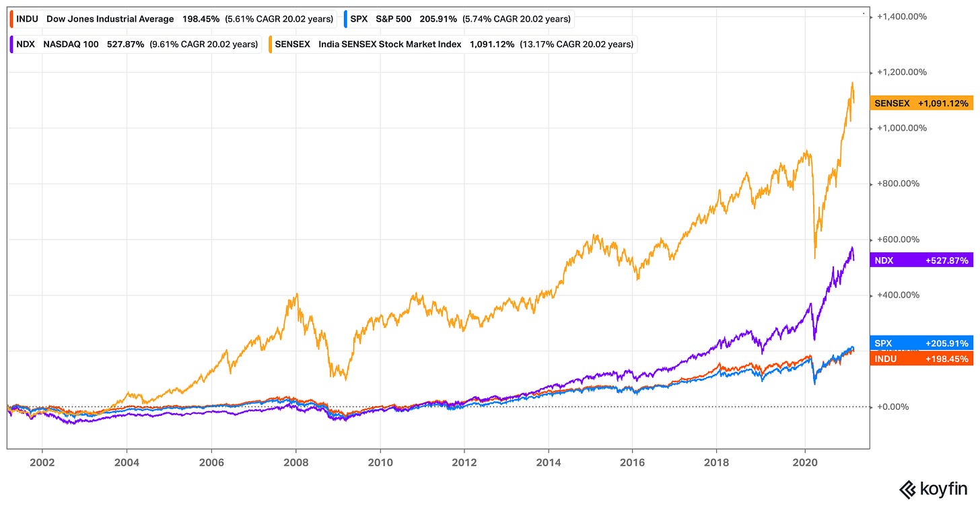
Task: Click the 2012 x-axis label
Action: tap(464, 462)
